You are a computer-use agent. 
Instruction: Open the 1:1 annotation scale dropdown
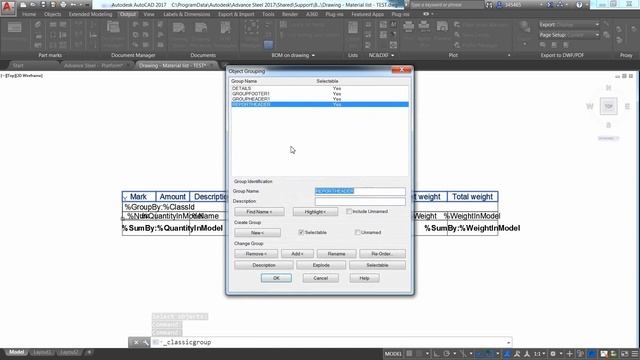[540, 353]
